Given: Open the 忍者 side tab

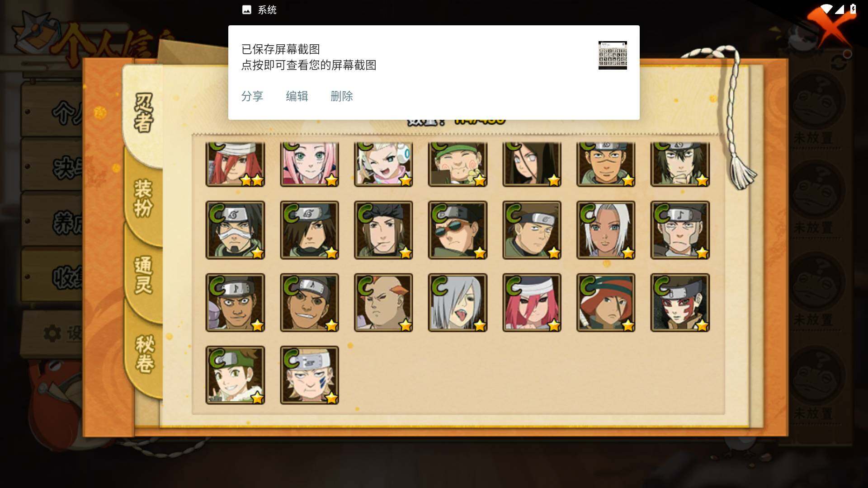Looking at the screenshot, I should 143,113.
